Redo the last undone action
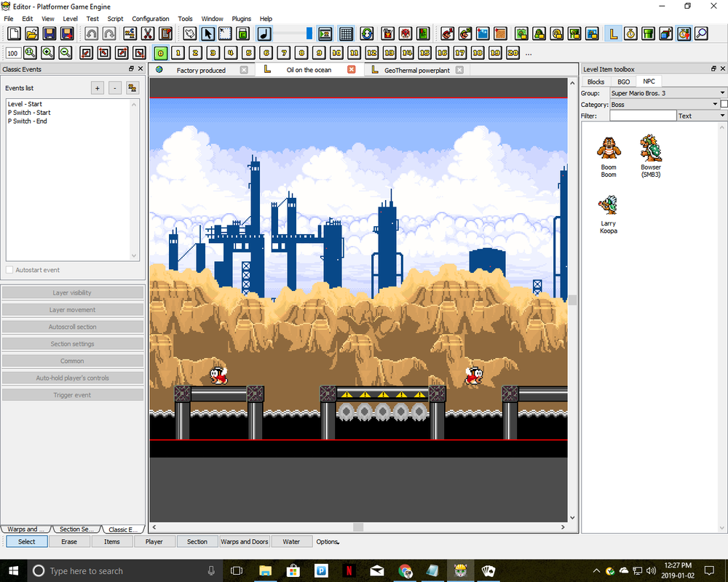This screenshot has width=728, height=582. point(109,33)
